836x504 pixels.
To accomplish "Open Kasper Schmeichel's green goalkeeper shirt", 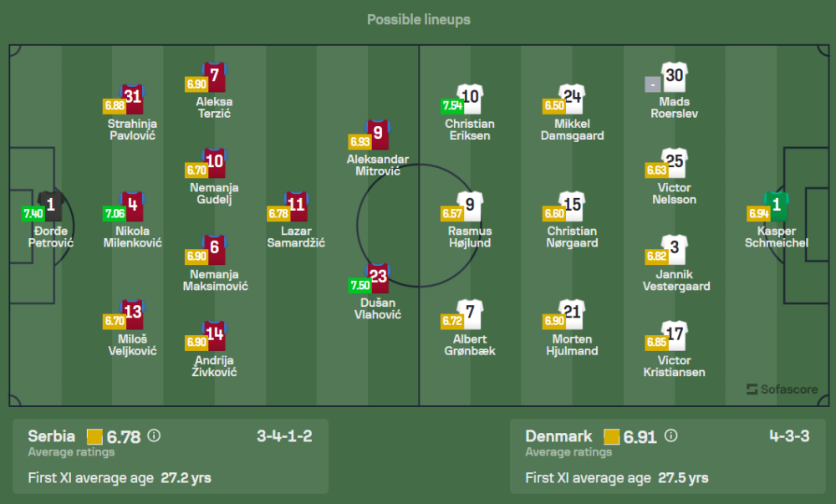I will (x=776, y=206).
